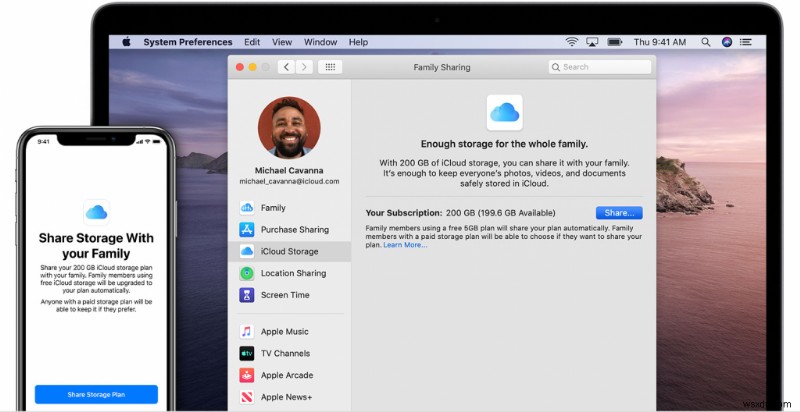Open Apple Arcade in the sidebar
This screenshot has height=412, width=800.
[x=286, y=375]
